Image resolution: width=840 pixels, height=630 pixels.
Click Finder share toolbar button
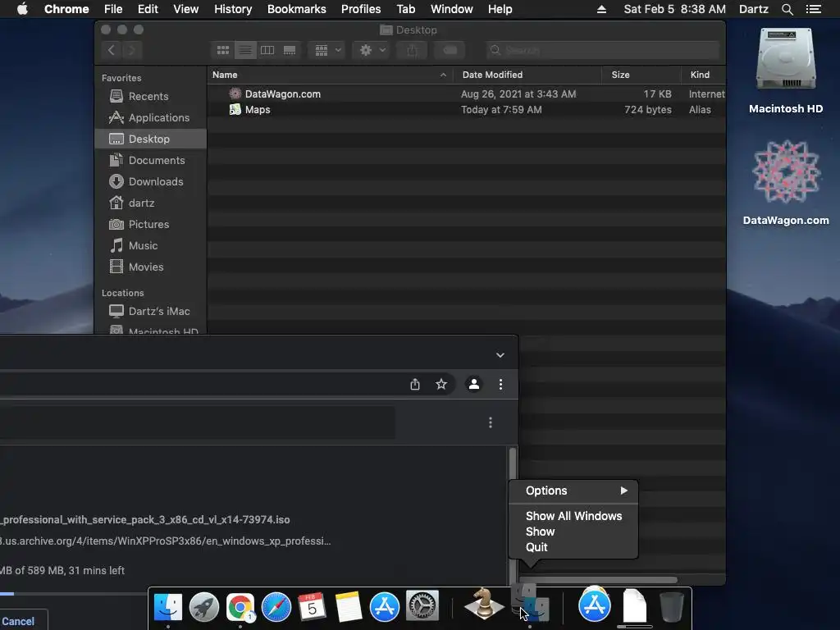412,50
